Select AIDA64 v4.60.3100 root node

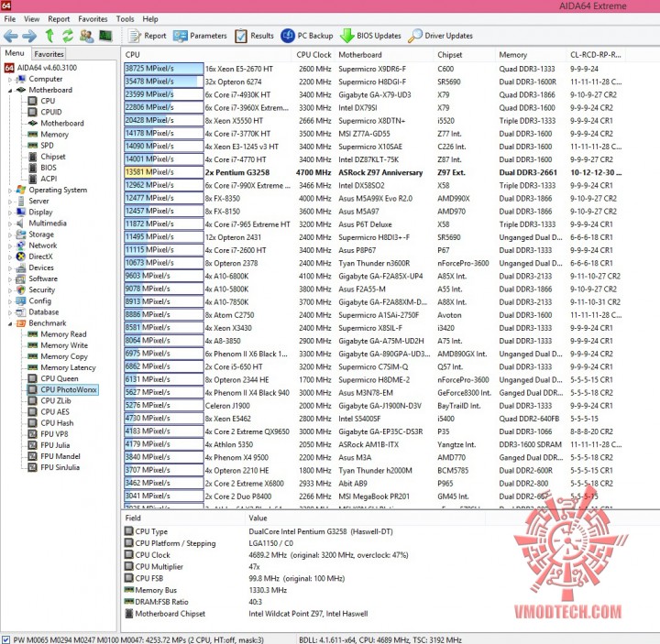tap(41, 68)
